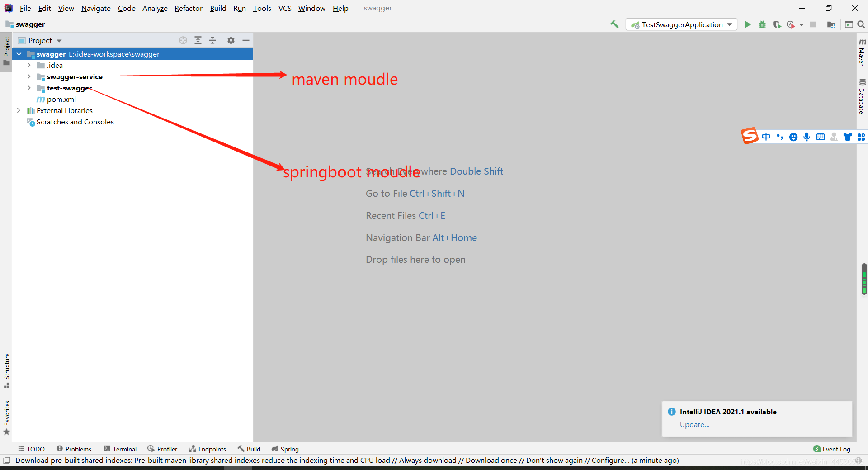Viewport: 868px width, 470px height.
Task: Click the grayed Stop square icon
Action: 813,24
